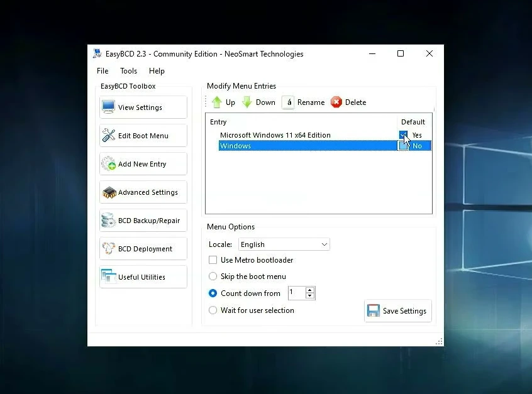This screenshot has width=532, height=394.
Task: Open the Edit Boot Menu section
Action: pyautogui.click(x=143, y=136)
